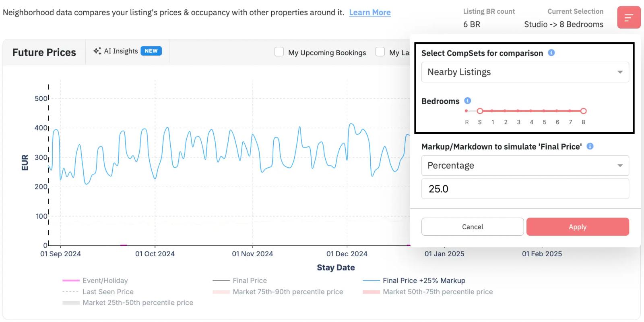Image resolution: width=644 pixels, height=322 pixels.
Task: Click the Apply button
Action: pyautogui.click(x=578, y=227)
